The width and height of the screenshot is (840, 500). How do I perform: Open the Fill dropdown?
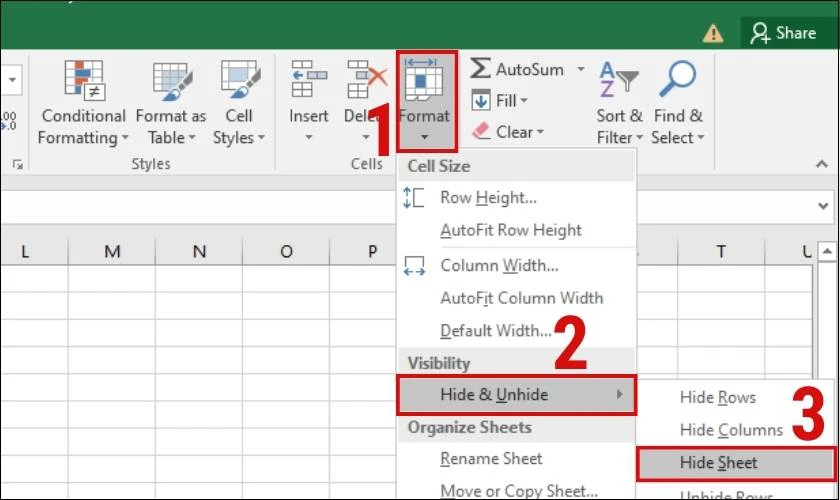[499, 101]
